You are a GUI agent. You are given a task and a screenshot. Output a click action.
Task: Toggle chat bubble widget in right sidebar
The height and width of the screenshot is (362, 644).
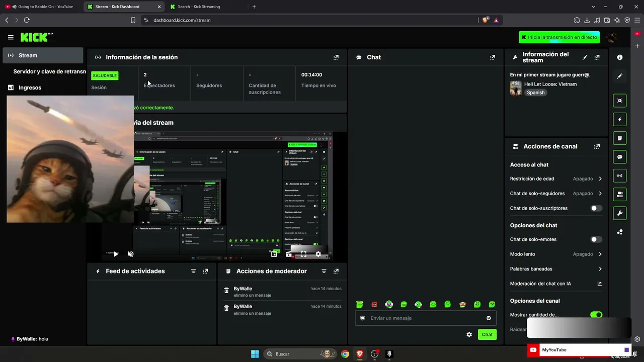(620, 157)
